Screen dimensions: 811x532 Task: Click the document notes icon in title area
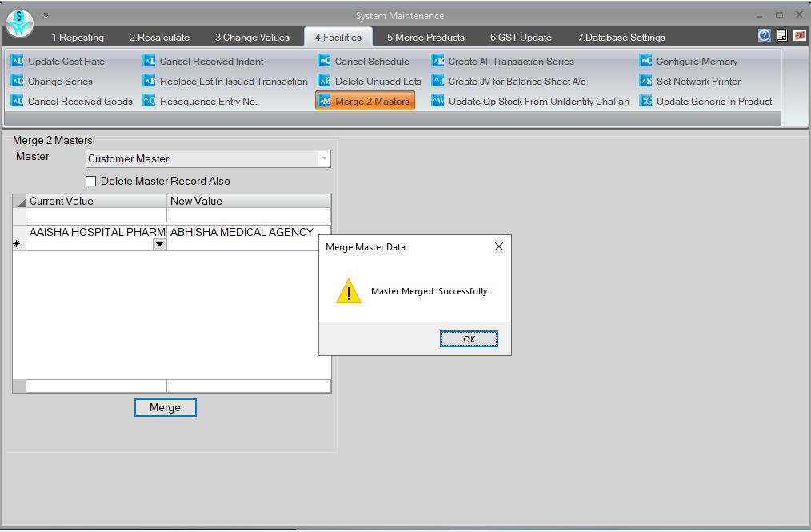pyautogui.click(x=782, y=35)
